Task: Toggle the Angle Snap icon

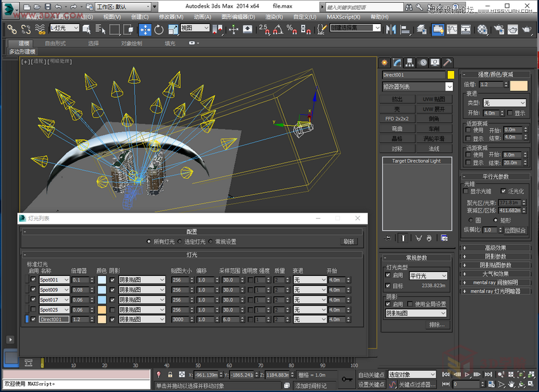Action: 277,30
